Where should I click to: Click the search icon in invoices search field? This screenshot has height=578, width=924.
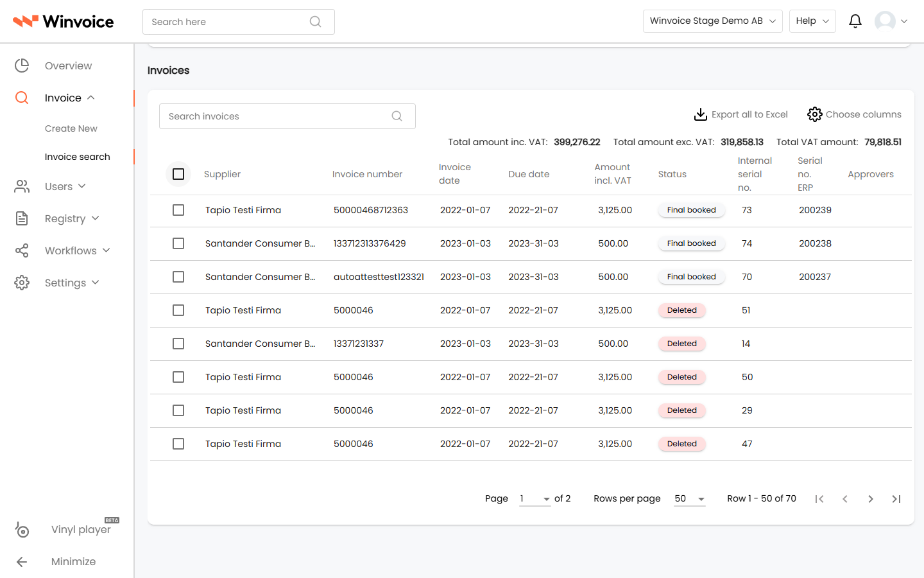coord(397,116)
